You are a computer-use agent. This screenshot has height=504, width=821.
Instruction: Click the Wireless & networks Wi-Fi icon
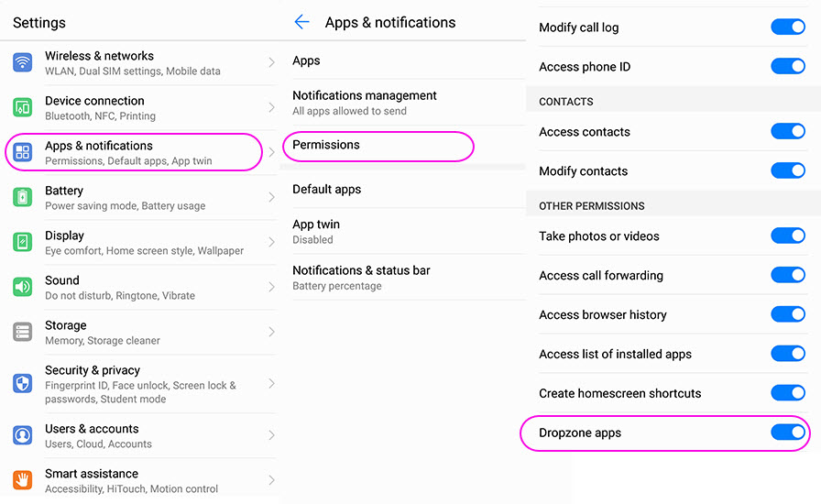coord(23,62)
